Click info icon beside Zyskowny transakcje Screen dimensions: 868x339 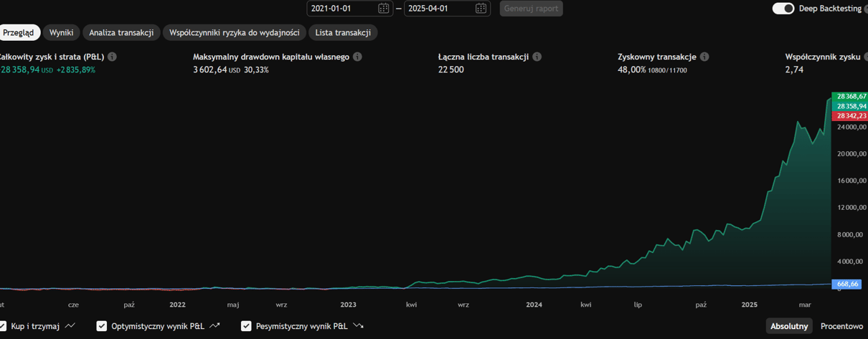tap(704, 57)
